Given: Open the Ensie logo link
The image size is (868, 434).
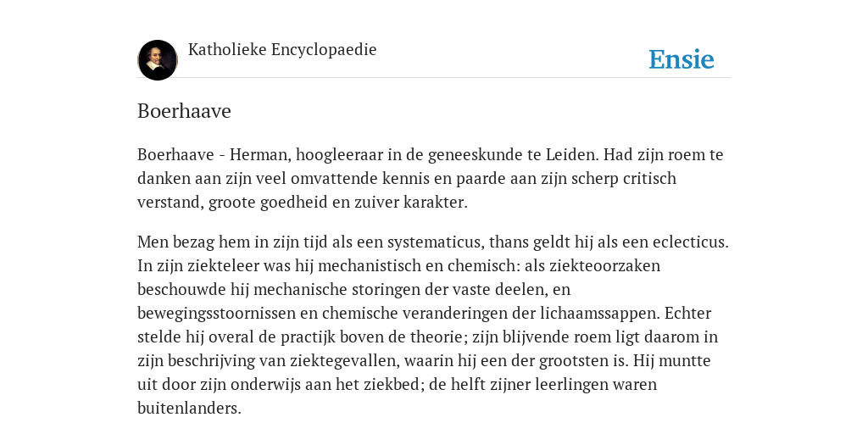Looking at the screenshot, I should pyautogui.click(x=682, y=59).
